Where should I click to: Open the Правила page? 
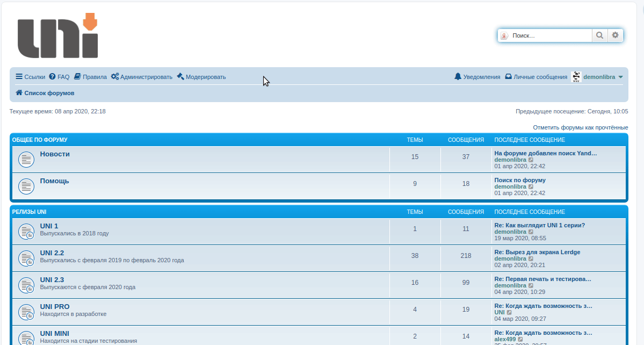(x=90, y=77)
